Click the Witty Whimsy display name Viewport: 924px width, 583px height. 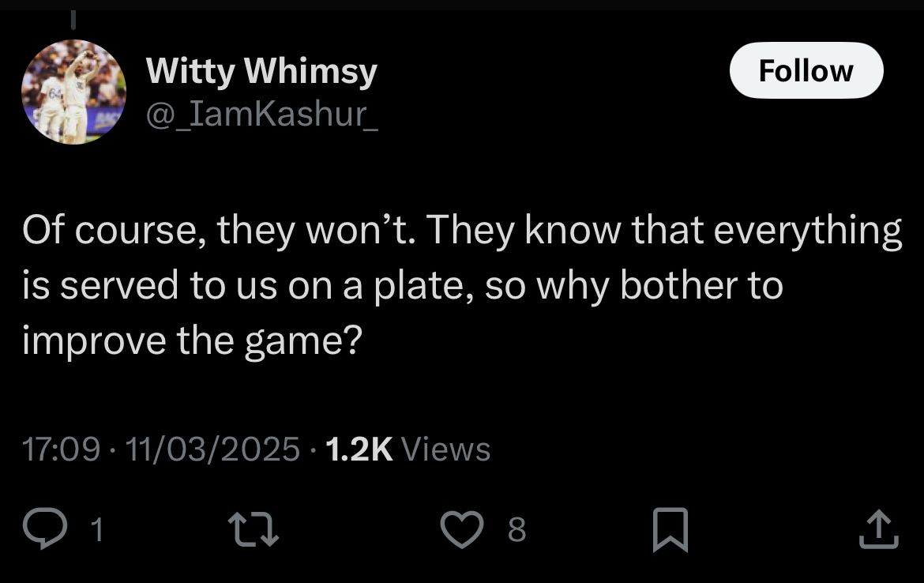(261, 72)
